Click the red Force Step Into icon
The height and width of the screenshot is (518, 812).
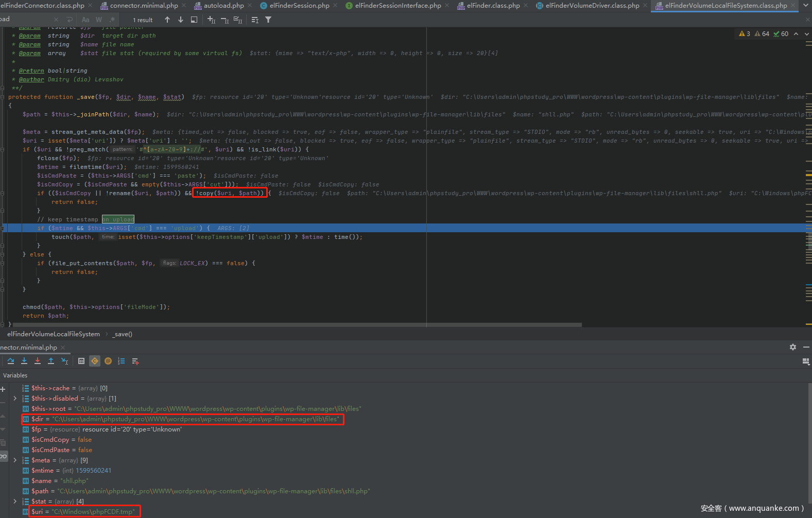pyautogui.click(x=38, y=361)
